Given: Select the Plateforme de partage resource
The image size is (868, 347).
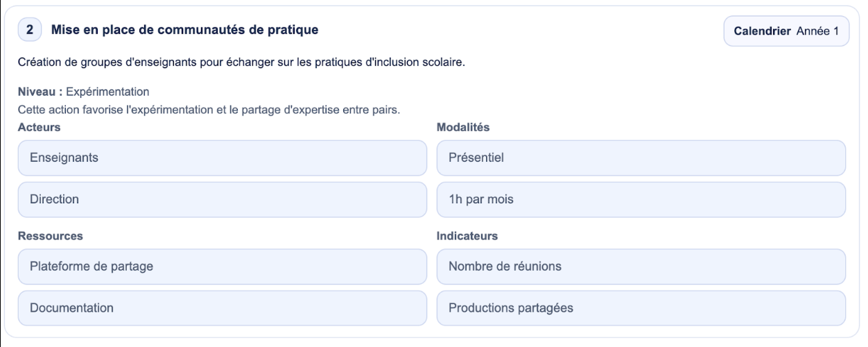Looking at the screenshot, I should (x=223, y=266).
